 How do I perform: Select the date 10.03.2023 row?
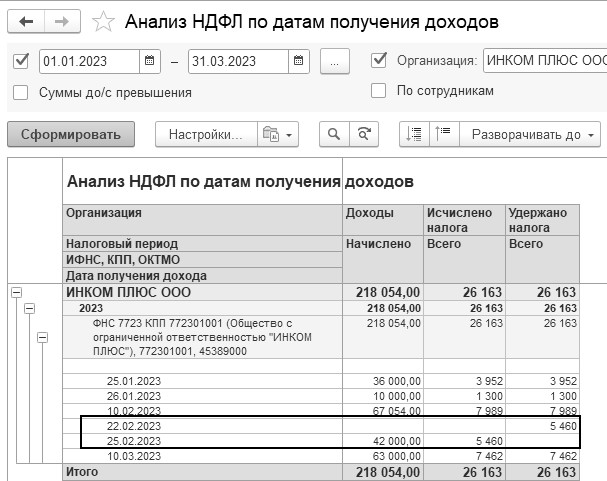[x=134, y=456]
